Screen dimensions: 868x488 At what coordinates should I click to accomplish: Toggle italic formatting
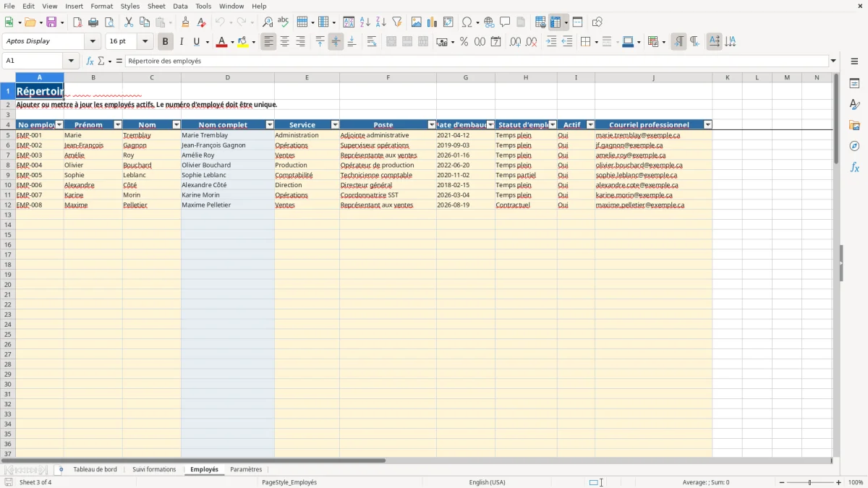[x=182, y=42]
